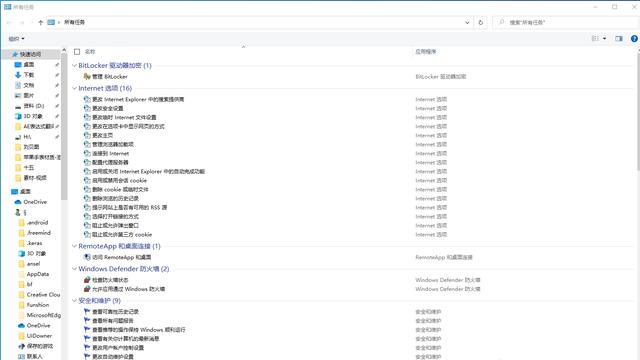Click the Downloads arrow icon in sidebar
The image size is (640, 360).
click(x=18, y=75)
